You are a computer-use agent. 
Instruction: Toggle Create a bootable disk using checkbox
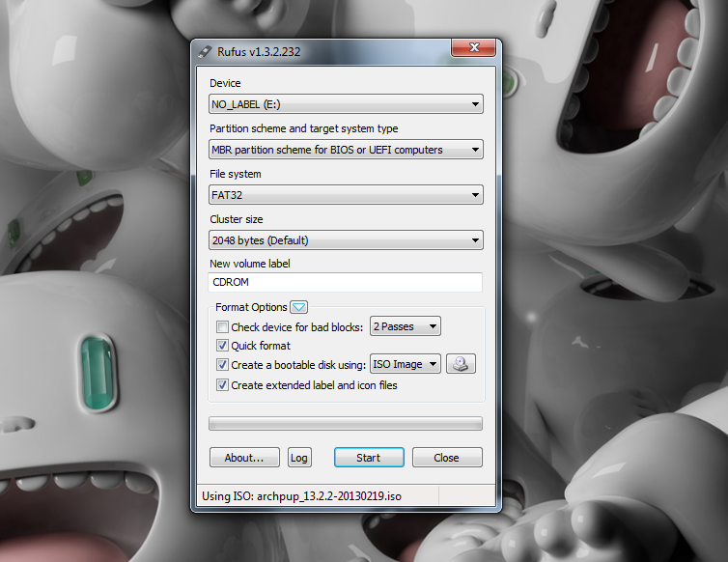click(x=222, y=365)
